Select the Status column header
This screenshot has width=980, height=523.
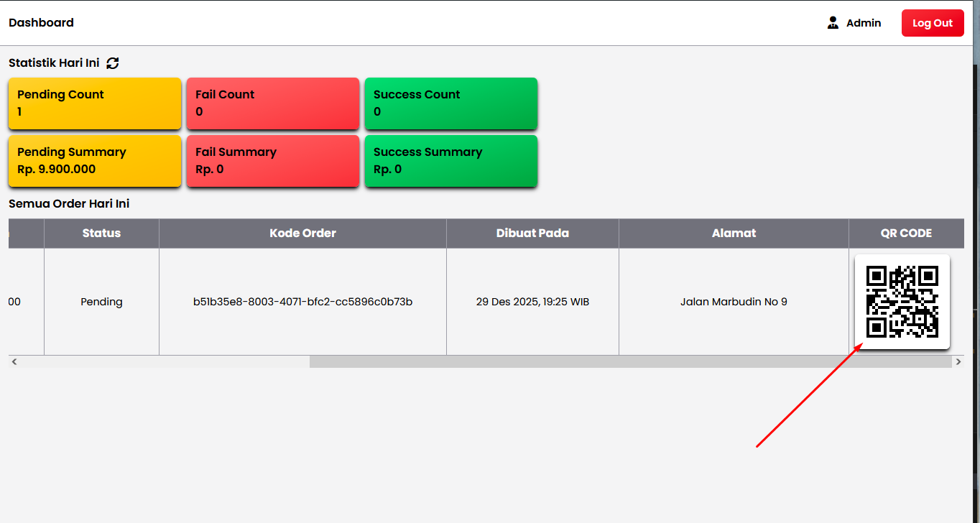101,233
